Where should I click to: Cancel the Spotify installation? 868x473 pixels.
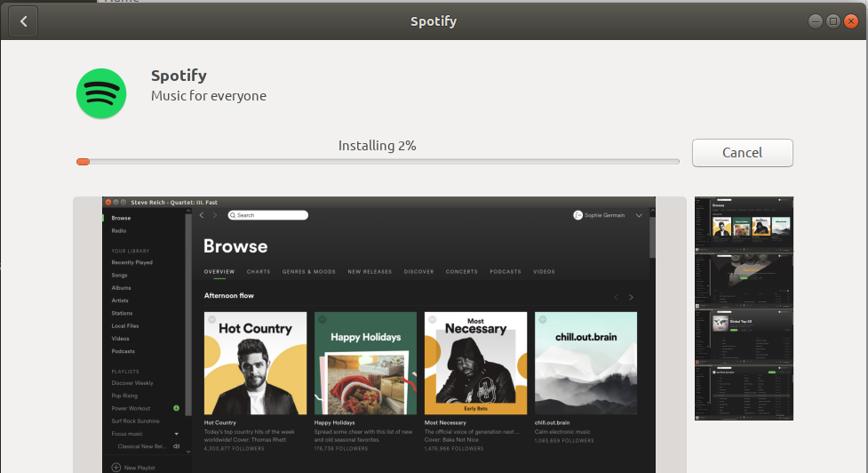tap(743, 153)
